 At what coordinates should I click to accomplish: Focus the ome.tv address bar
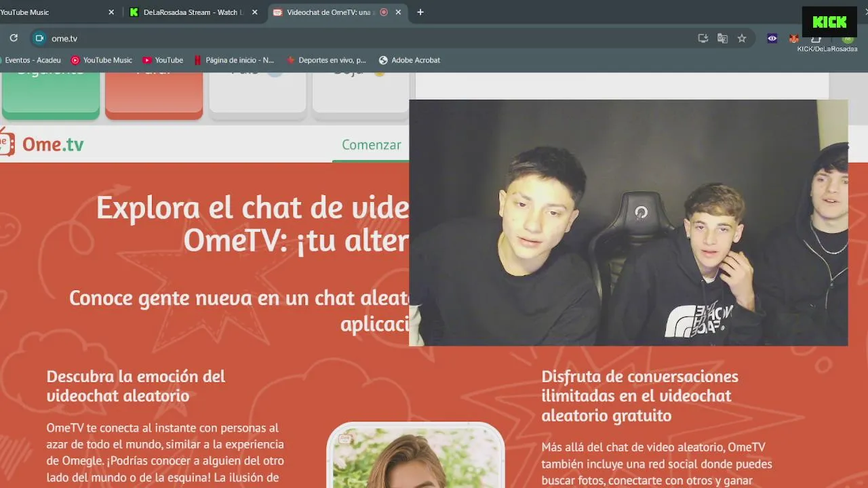point(366,39)
